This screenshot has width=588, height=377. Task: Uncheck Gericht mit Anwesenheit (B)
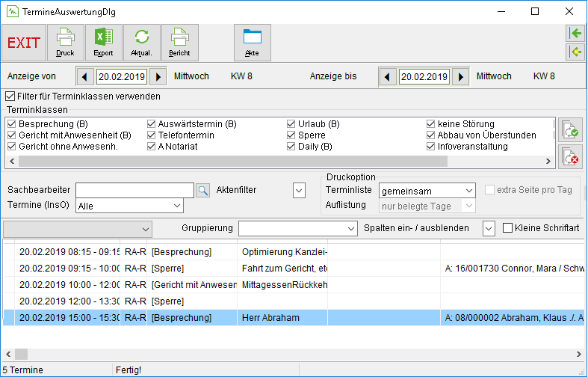click(x=12, y=135)
